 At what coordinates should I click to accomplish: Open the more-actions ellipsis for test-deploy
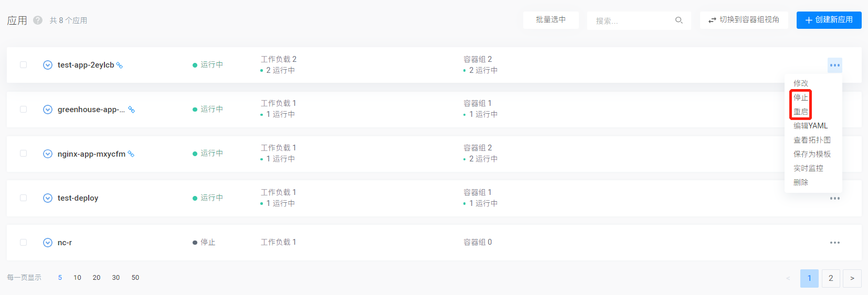(834, 199)
